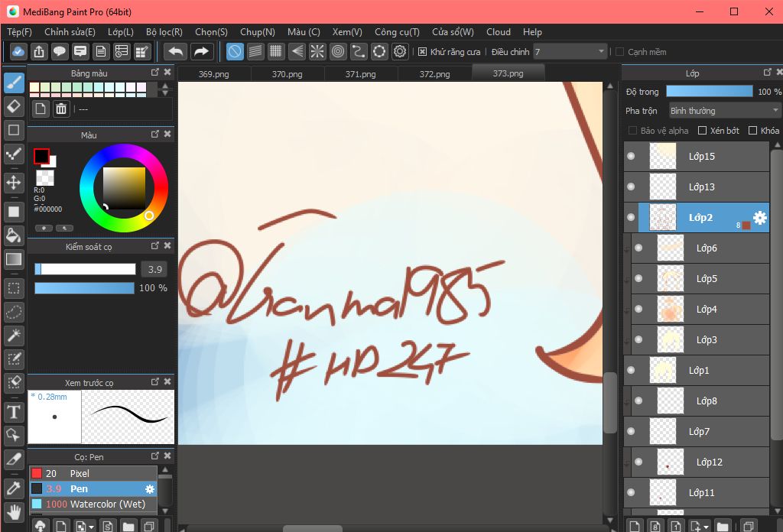Adjust brush size slider 3.9
Screen dimensions: 783x532
[x=85, y=270]
